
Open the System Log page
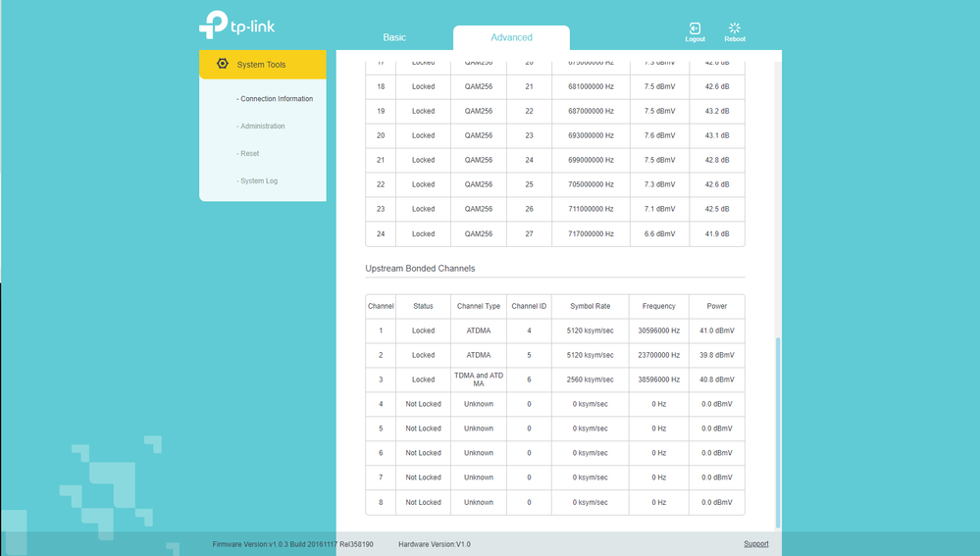tap(259, 181)
